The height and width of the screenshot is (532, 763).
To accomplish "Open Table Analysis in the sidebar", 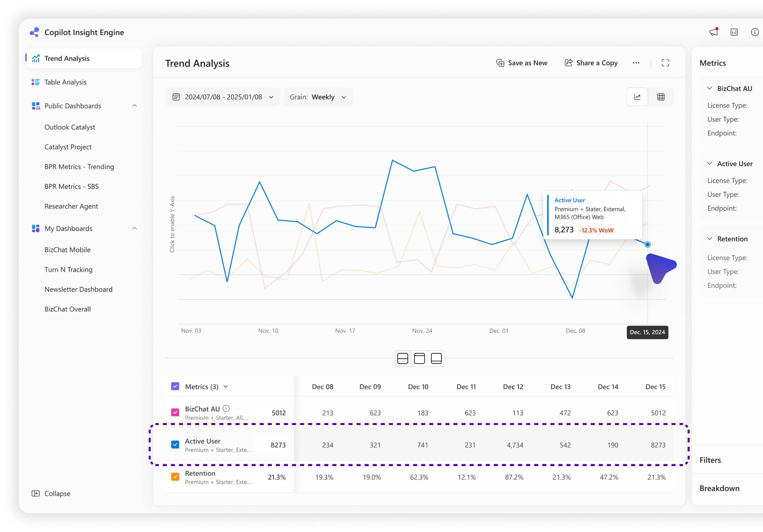I will point(66,82).
